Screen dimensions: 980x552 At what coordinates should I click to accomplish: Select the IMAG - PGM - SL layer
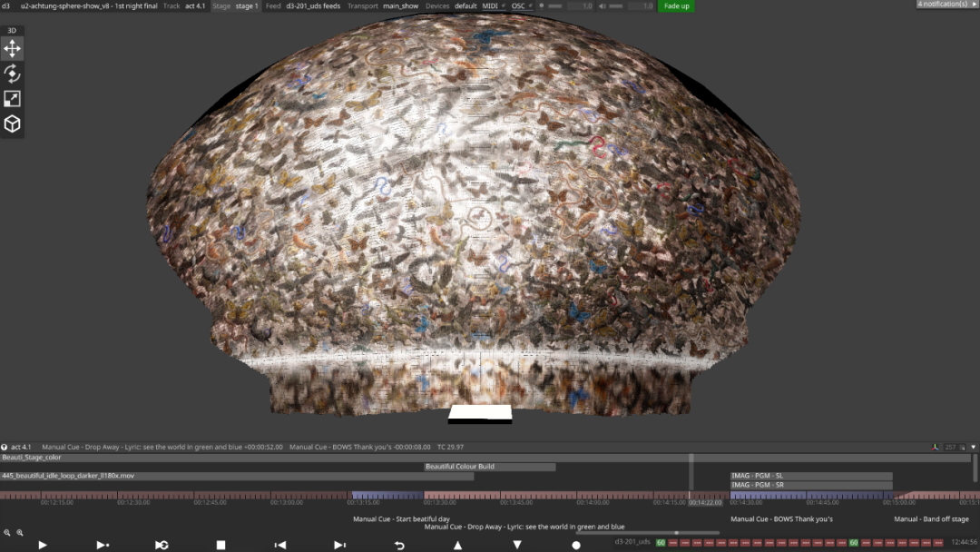point(811,476)
